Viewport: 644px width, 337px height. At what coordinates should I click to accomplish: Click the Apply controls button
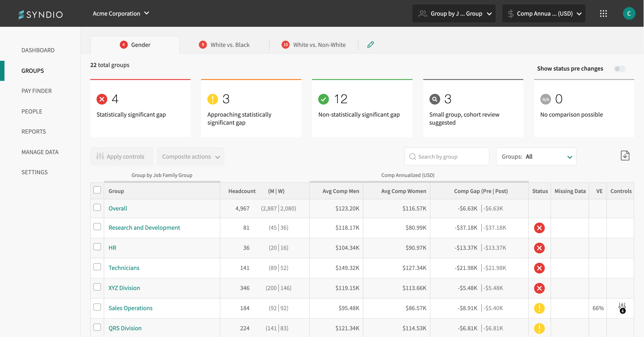pyautogui.click(x=121, y=156)
